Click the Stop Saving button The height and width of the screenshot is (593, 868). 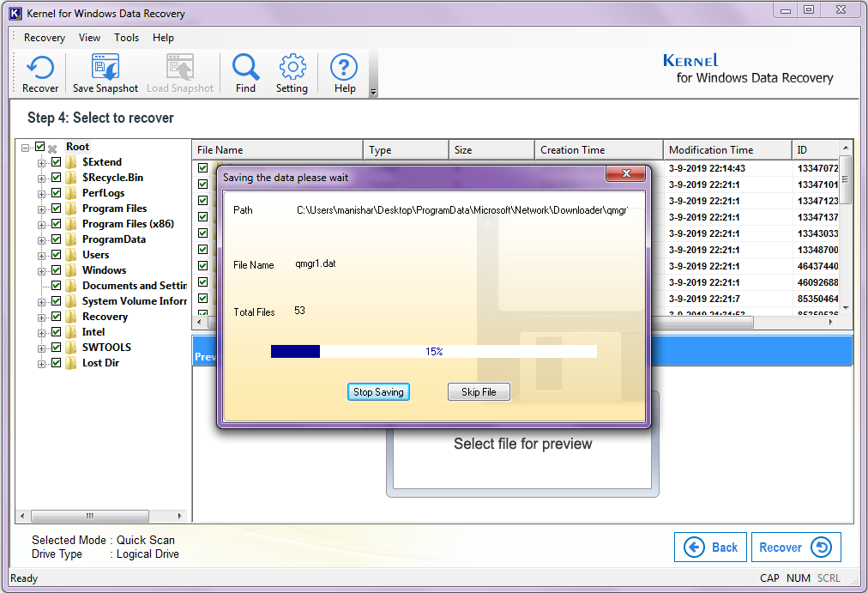(378, 392)
